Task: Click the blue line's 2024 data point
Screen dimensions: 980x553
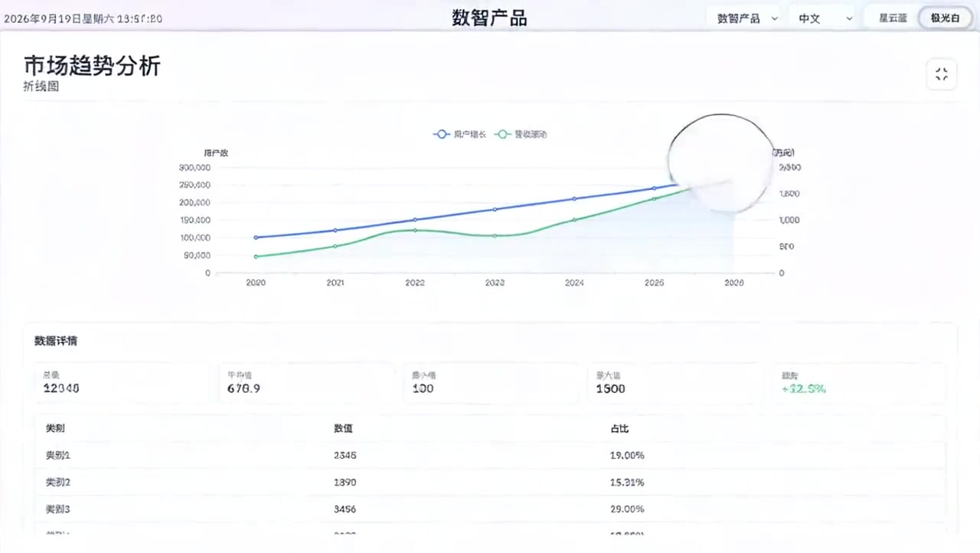Action: tap(574, 198)
